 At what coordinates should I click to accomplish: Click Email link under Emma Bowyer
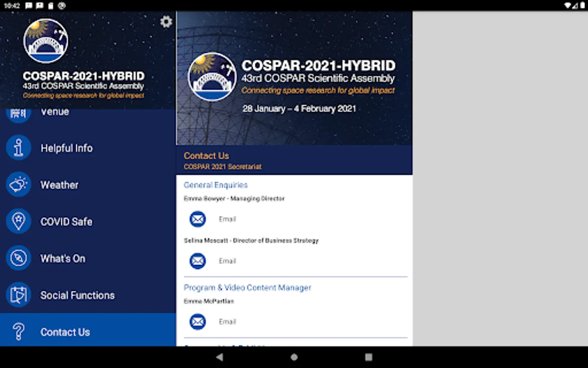227,219
